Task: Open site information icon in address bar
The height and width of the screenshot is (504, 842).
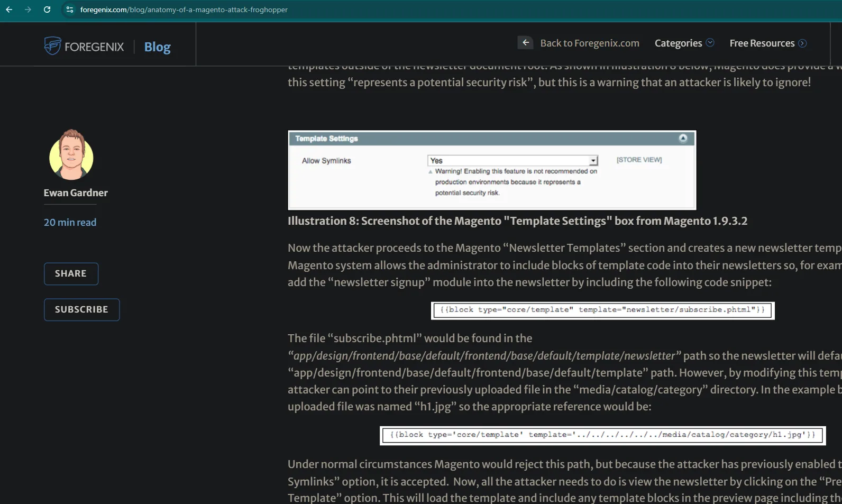Action: pos(70,10)
